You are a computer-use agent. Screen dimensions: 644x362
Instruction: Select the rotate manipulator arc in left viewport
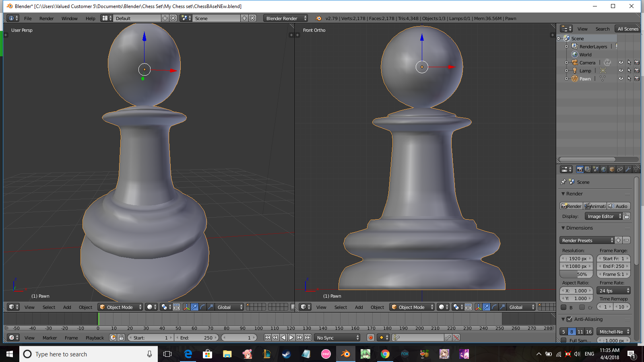pyautogui.click(x=202, y=307)
